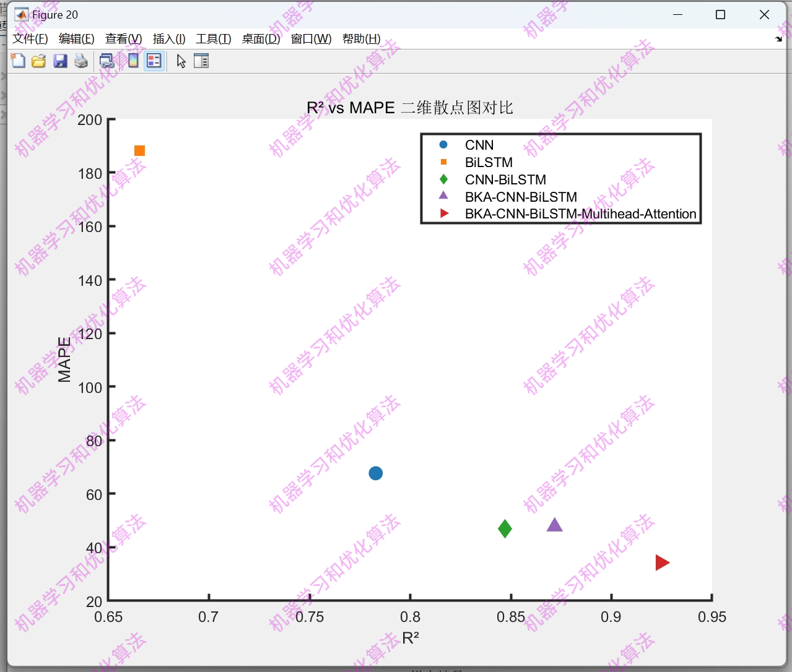792x672 pixels.
Task: Open the Property Inspector toolbar icon
Action: 201,61
